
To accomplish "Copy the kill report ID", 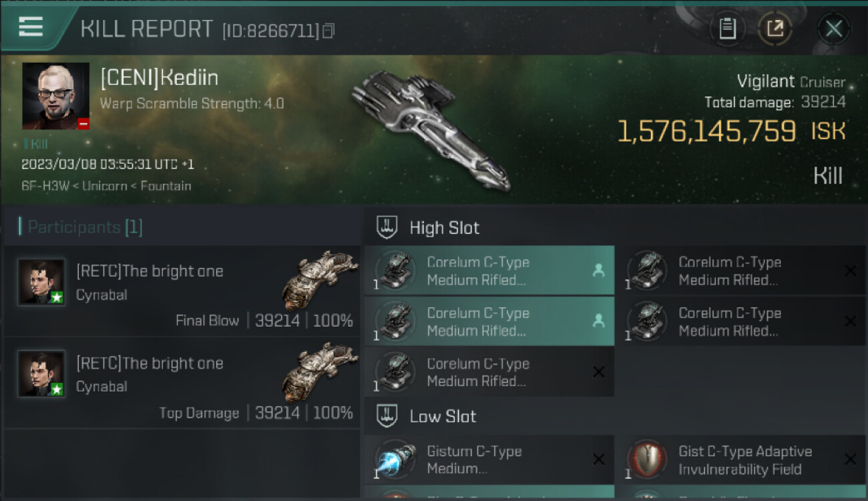I will [x=328, y=31].
